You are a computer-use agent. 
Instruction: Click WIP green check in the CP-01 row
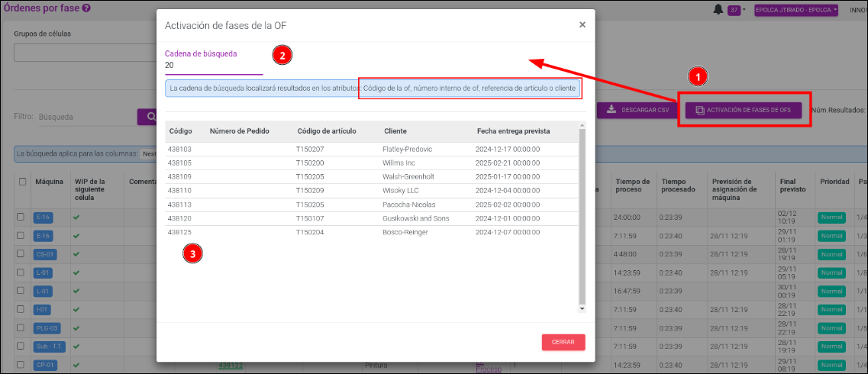point(77,365)
